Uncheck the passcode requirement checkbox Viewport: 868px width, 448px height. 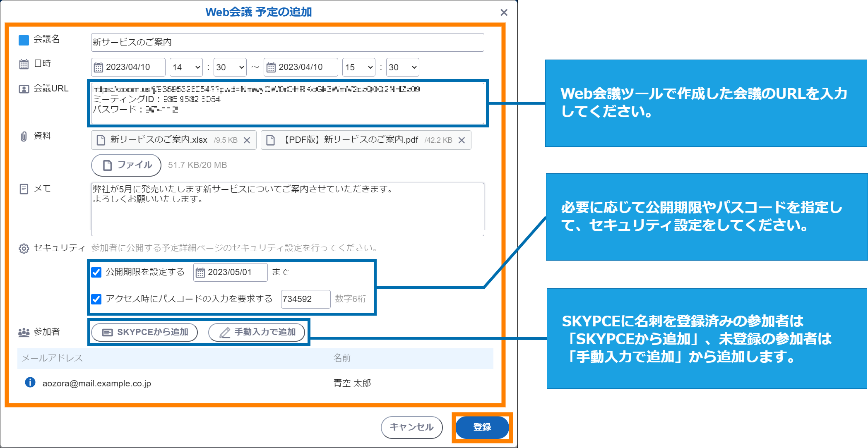pos(96,299)
